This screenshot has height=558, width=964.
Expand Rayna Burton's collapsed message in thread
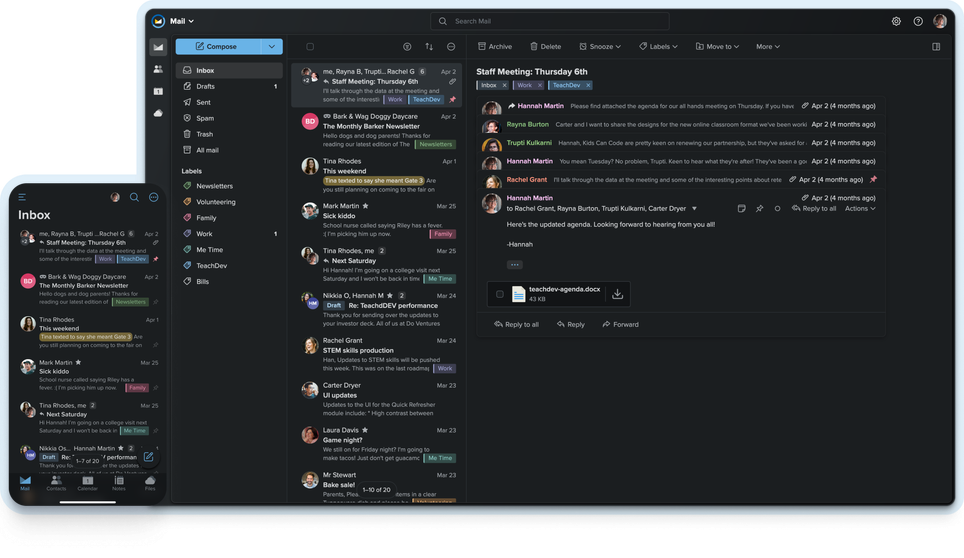point(681,125)
